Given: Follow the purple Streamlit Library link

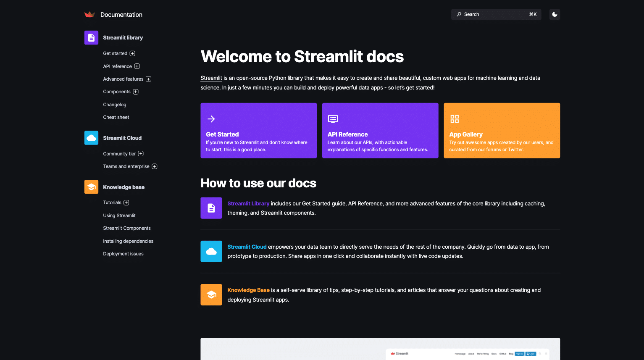Looking at the screenshot, I should pyautogui.click(x=248, y=204).
